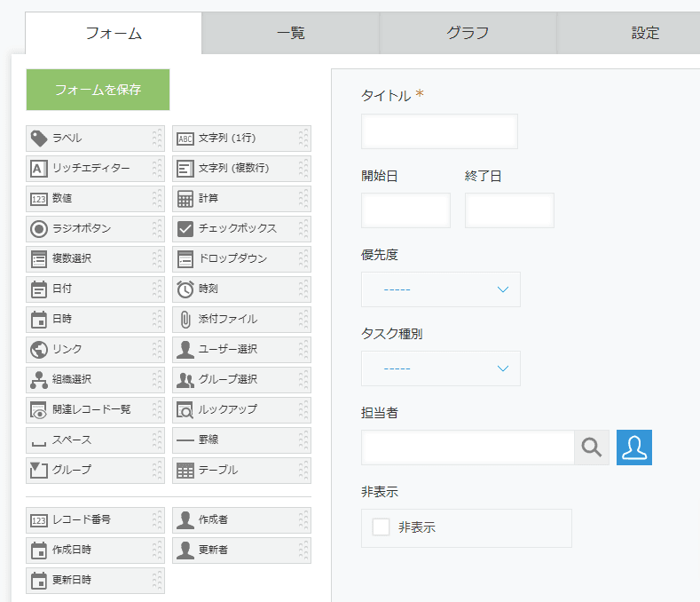Click the レコード番号 icon
700x602 pixels.
(39, 520)
